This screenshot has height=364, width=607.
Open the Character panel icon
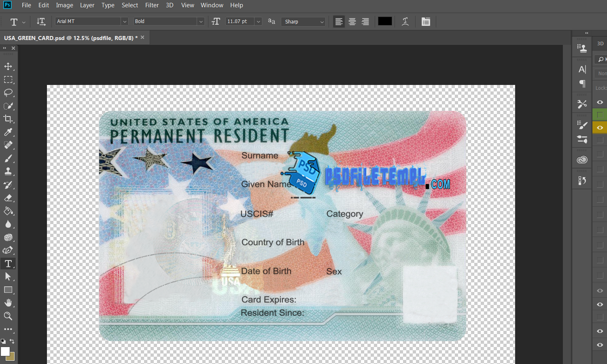tap(582, 69)
